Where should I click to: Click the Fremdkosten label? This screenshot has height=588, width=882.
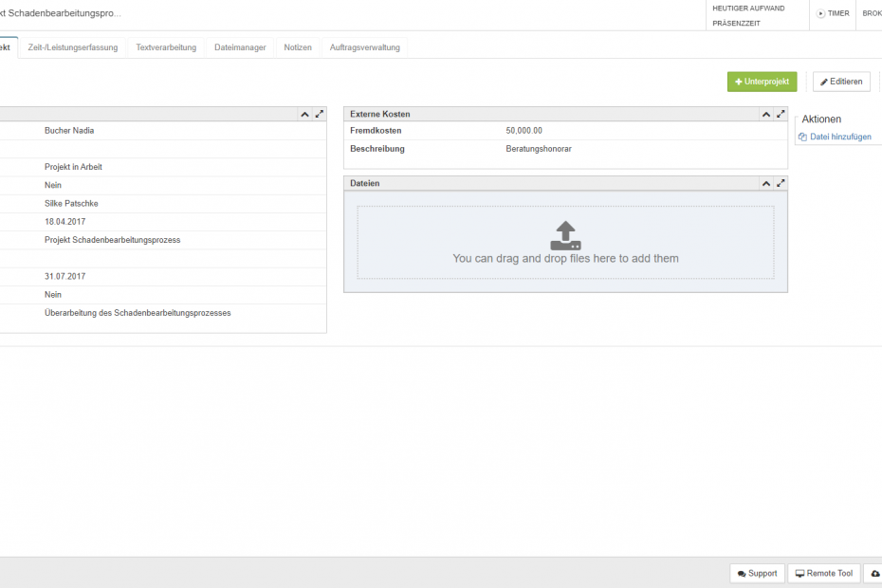coord(376,131)
